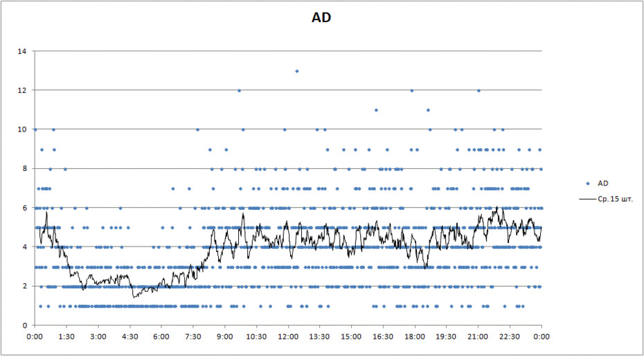Click x-axis label 19:30
644x356 pixels.
click(447, 337)
